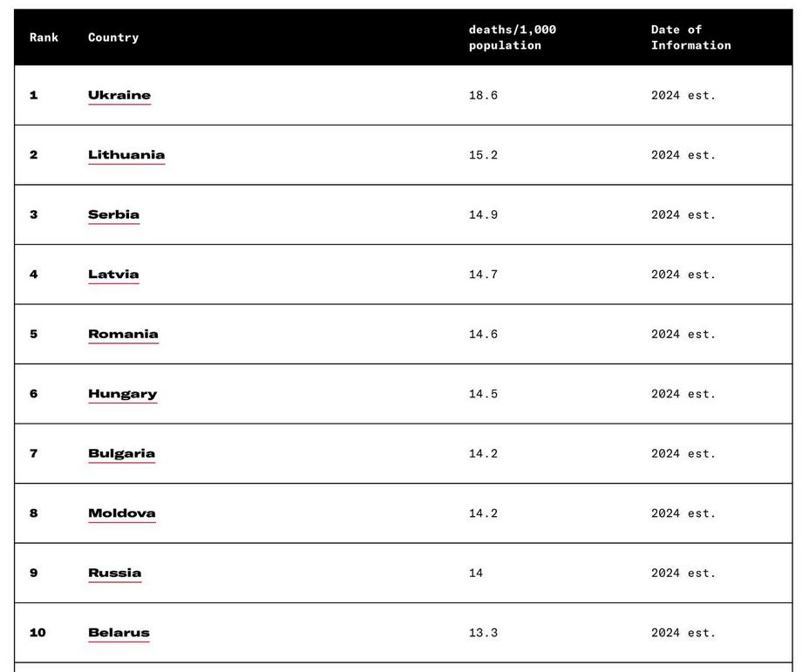Click the Country column header
This screenshot has width=802, height=672.
[113, 37]
